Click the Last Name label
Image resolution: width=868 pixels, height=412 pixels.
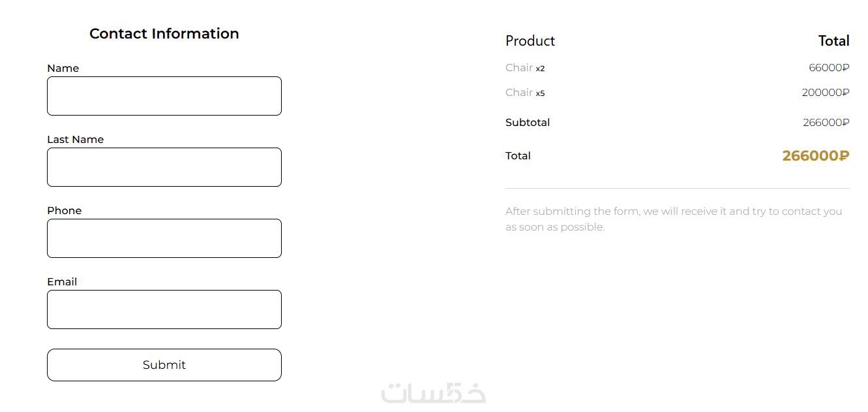coord(76,140)
